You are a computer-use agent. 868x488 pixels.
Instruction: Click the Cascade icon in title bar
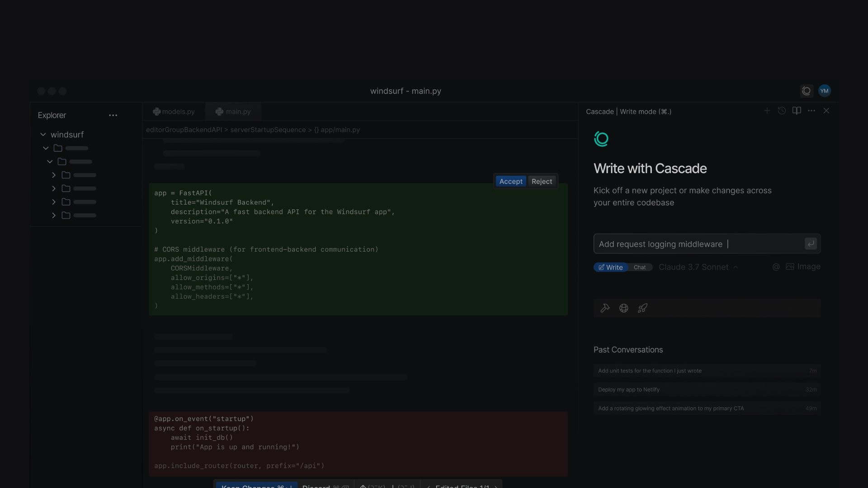pos(806,91)
